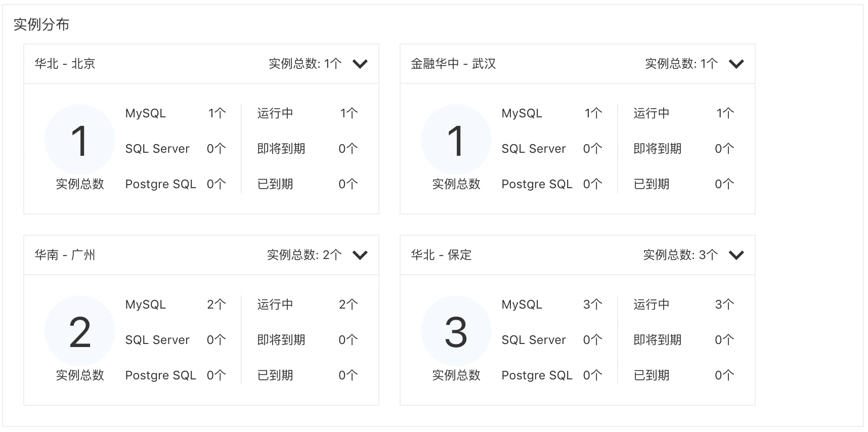Click SQL Server label in 广州 card

tap(157, 340)
